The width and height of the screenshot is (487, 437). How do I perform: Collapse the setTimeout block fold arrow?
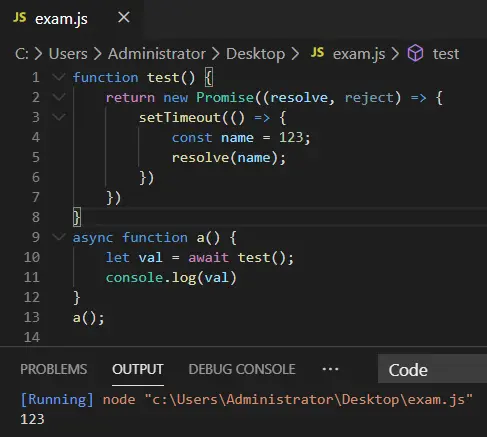coord(59,117)
